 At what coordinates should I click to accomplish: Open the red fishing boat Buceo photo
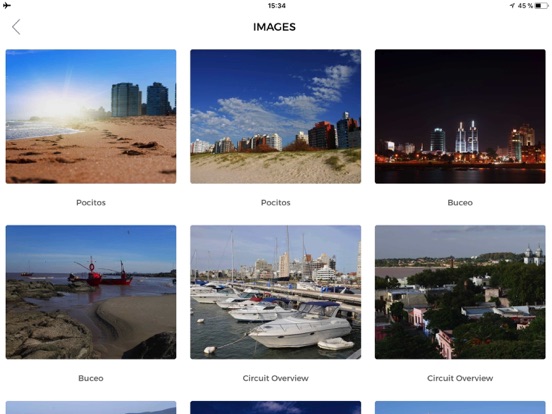[91, 292]
